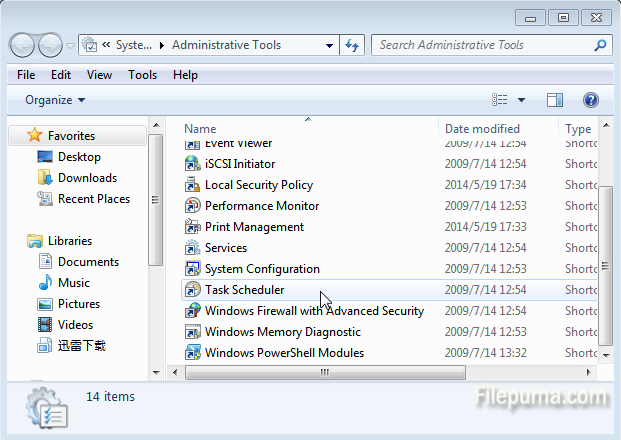The image size is (621, 440).
Task: Select Documents in Libraries
Action: point(88,262)
